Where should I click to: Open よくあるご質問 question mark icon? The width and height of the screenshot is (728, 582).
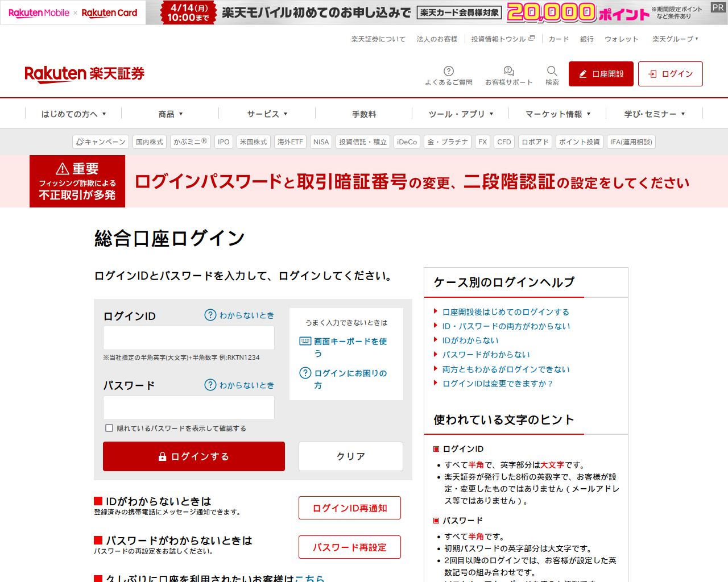pyautogui.click(x=449, y=71)
